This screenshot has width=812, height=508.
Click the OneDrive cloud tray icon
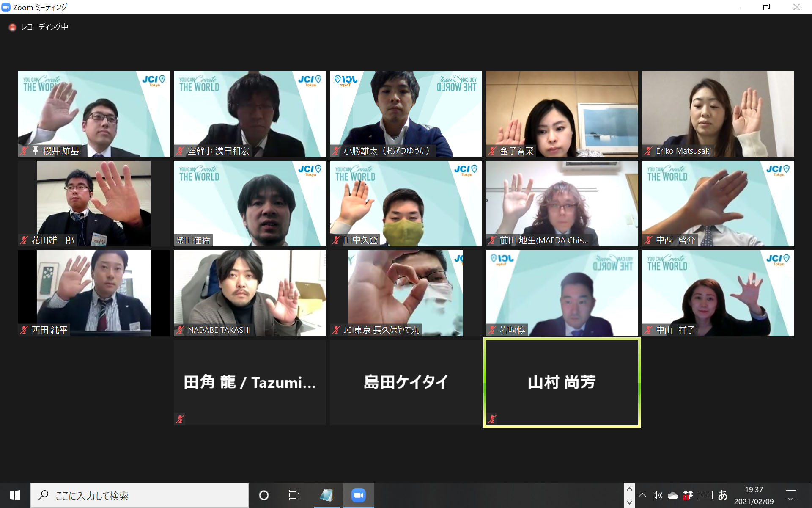click(672, 495)
